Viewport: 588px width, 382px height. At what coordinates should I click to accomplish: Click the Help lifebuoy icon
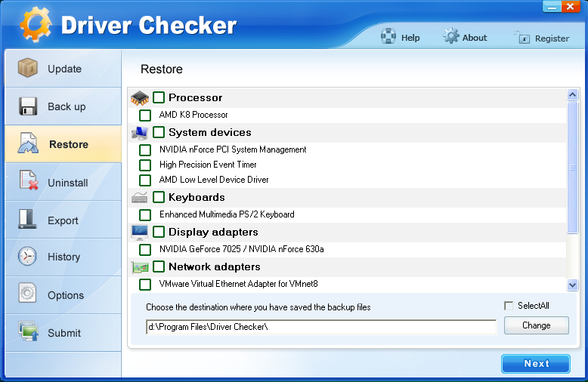pos(388,36)
